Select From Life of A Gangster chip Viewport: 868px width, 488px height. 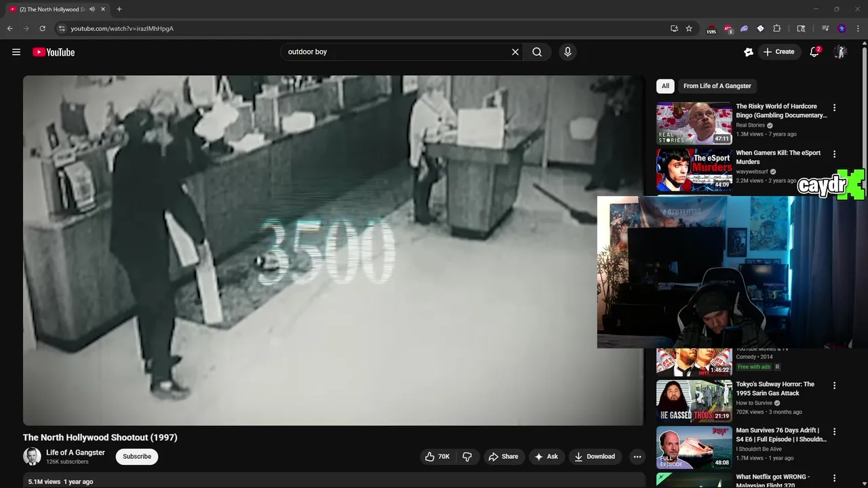coord(717,86)
